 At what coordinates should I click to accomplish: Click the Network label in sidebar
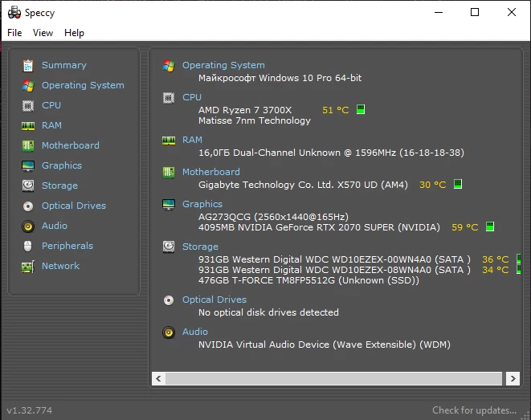tap(60, 266)
